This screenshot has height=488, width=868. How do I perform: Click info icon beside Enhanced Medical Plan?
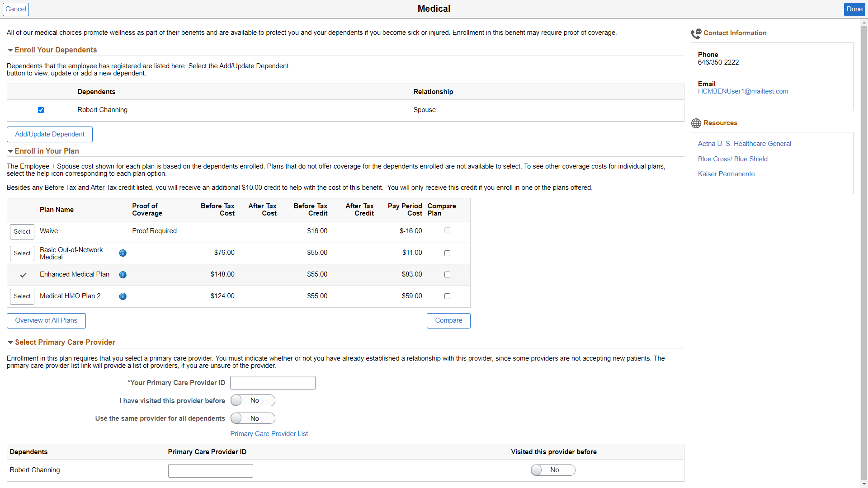point(123,275)
